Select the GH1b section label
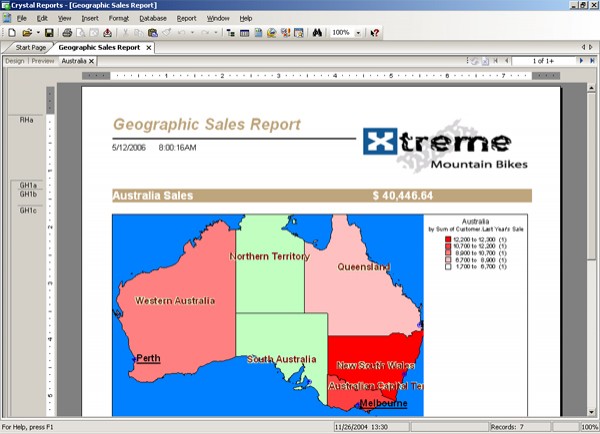600x434 pixels. pos(28,194)
